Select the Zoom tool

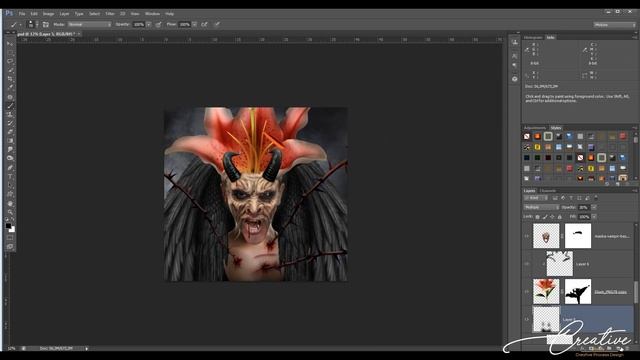(10, 212)
